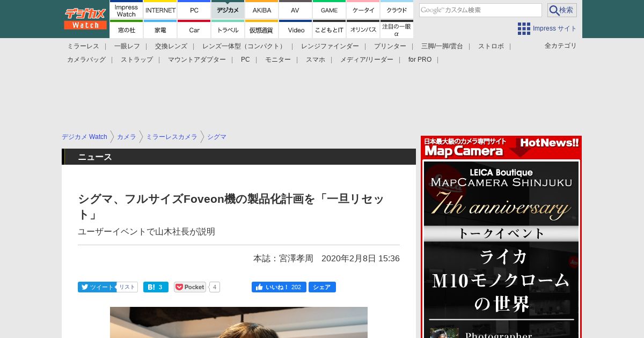Save article with Pocket button

190,287
